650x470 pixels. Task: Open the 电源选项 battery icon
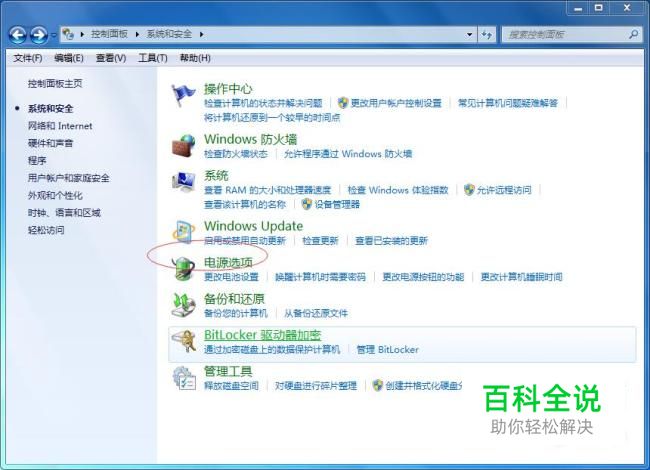(183, 268)
